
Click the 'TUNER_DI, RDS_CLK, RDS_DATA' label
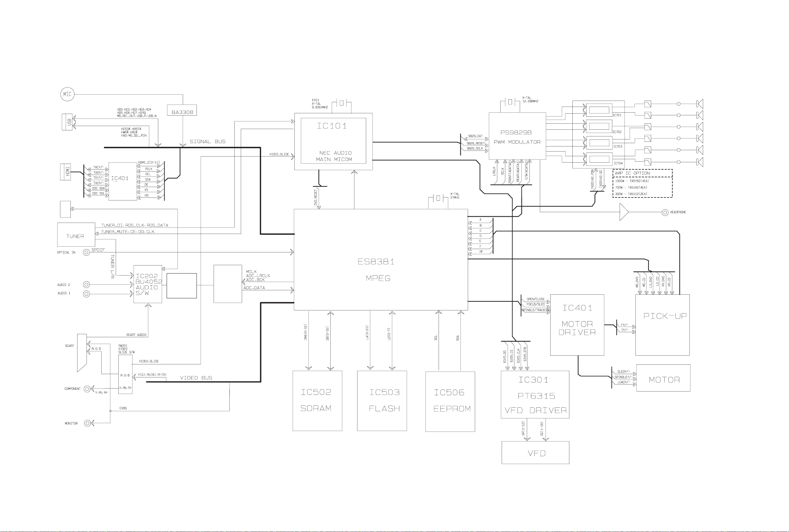(134, 225)
